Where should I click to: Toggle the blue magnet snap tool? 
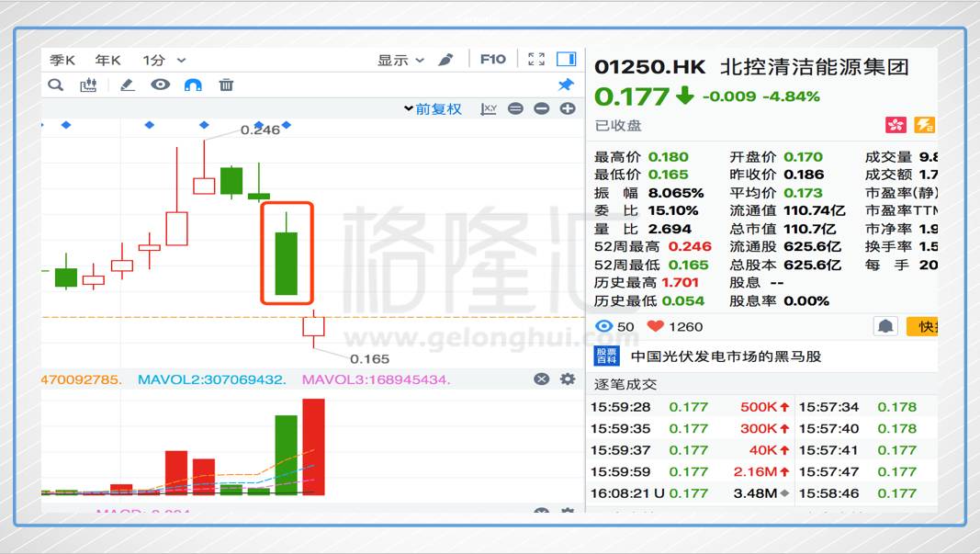tap(193, 85)
